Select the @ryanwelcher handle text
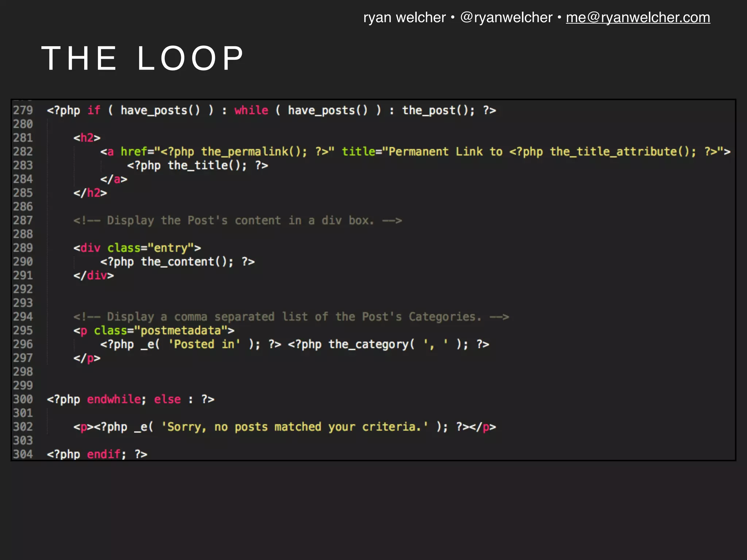 (506, 17)
